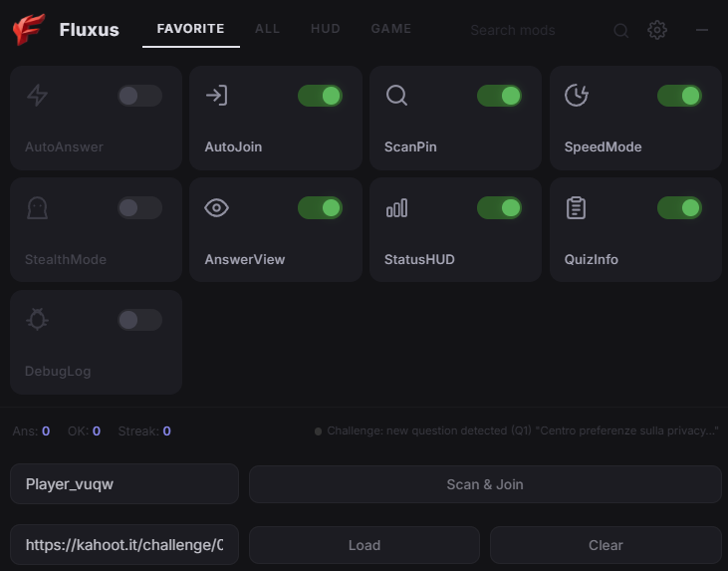Disable the AnswerView toggle
Screen dimensions: 728x571
[320, 207]
